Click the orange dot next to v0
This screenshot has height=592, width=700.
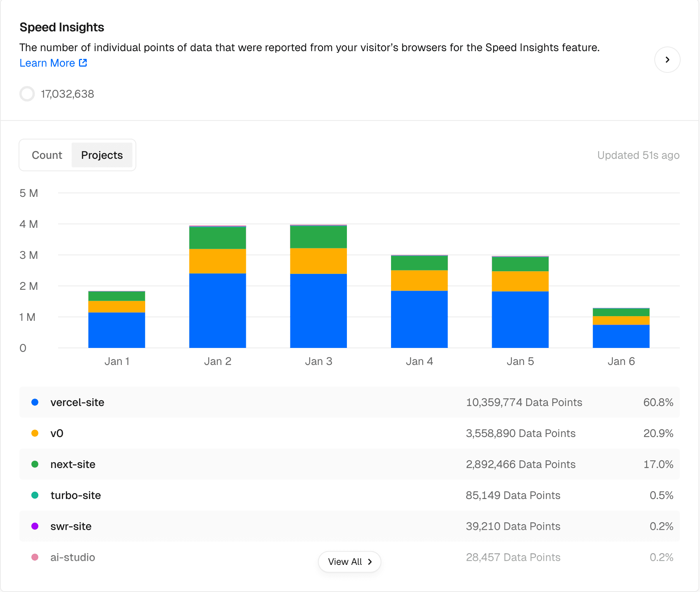(35, 433)
